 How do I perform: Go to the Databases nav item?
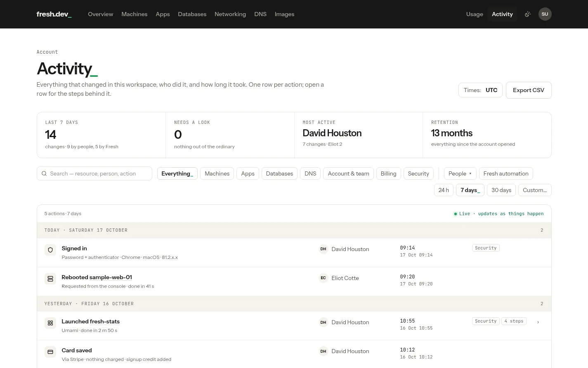point(192,14)
